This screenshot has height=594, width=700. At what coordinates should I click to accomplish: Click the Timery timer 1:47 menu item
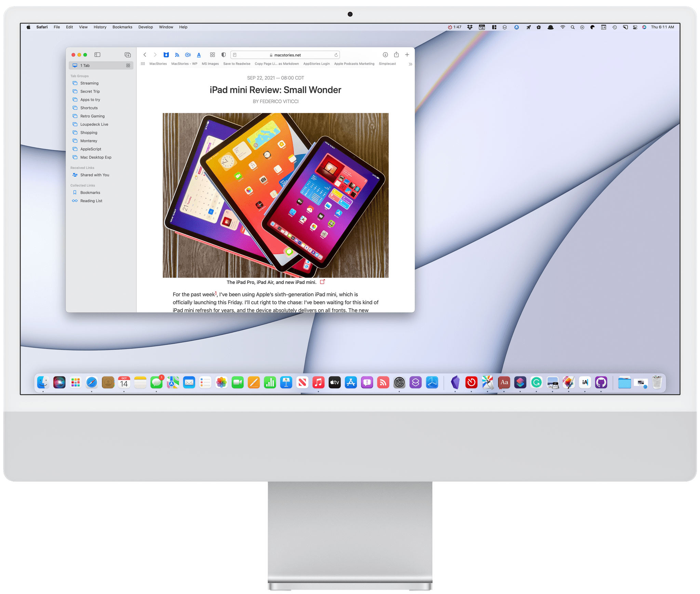(455, 27)
